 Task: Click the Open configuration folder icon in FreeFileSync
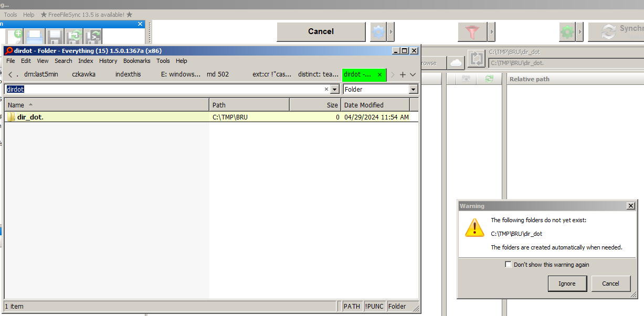pos(35,37)
